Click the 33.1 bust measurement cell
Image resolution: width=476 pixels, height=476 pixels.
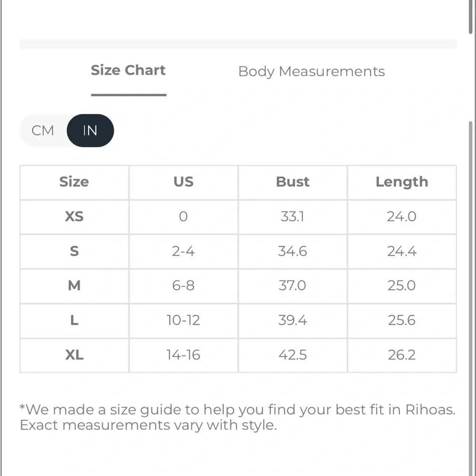[x=292, y=217]
